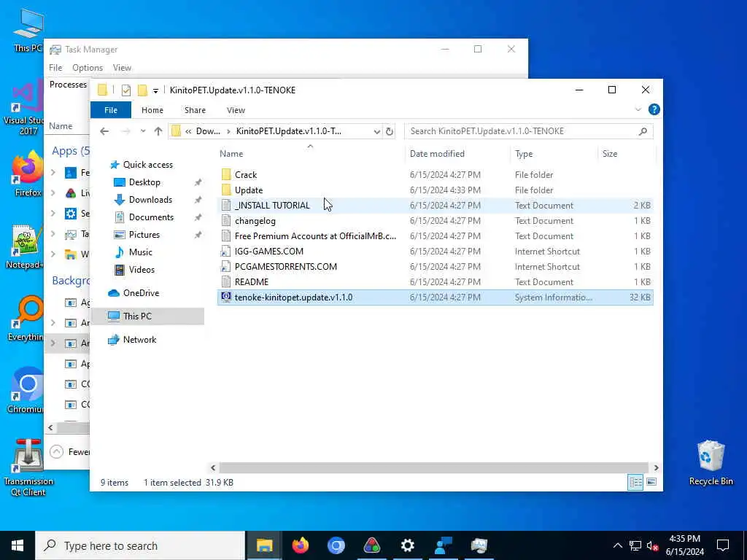Select the IGG-GAMES.COM shortcut icon
This screenshot has width=747, height=560.
pos(226,251)
